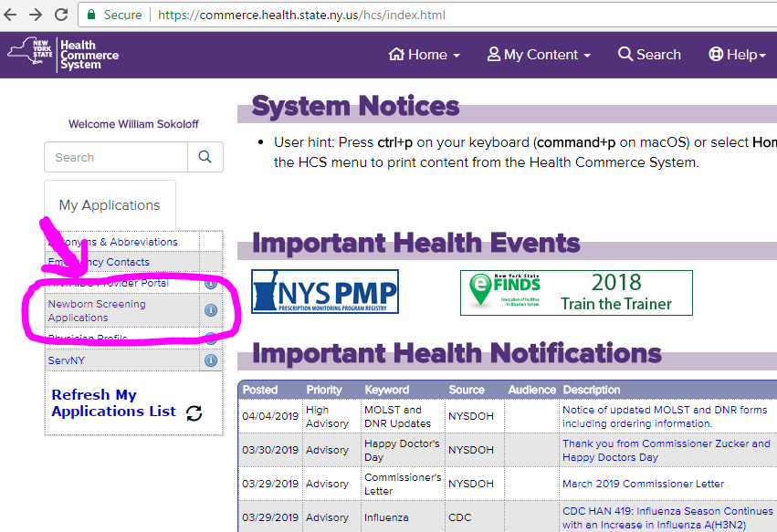Click the Health Commerce System logo
Image resolution: width=777 pixels, height=532 pixels.
coord(62,55)
